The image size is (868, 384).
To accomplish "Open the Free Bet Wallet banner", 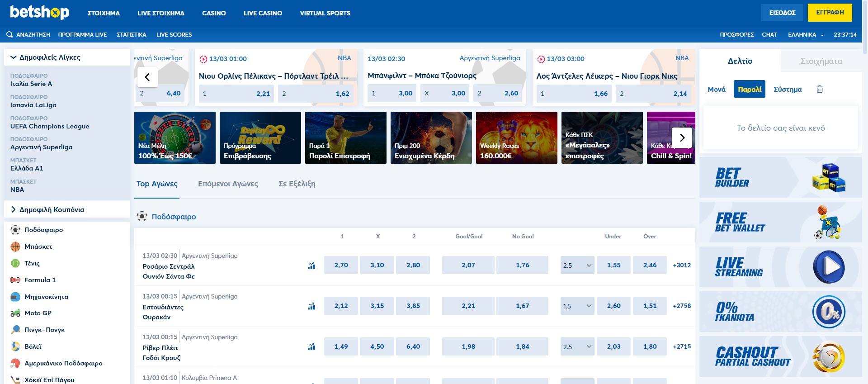I will click(x=781, y=222).
